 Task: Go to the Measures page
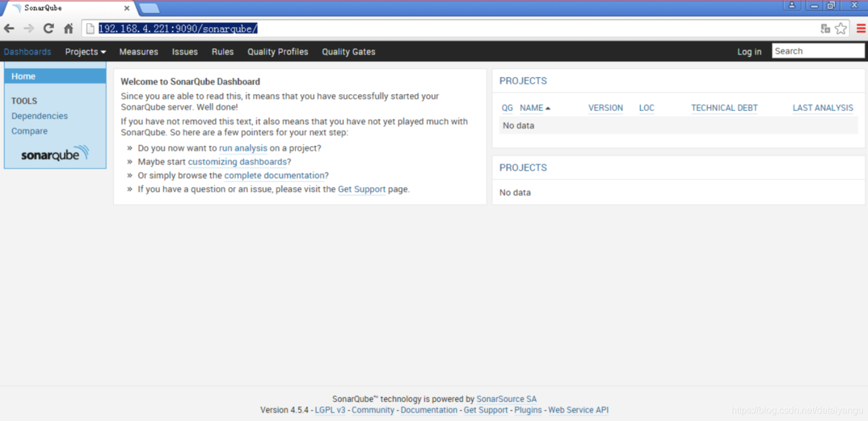(x=139, y=52)
